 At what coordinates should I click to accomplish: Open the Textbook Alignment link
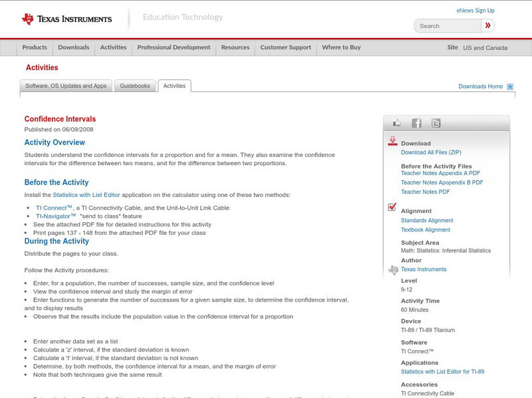[x=426, y=230]
